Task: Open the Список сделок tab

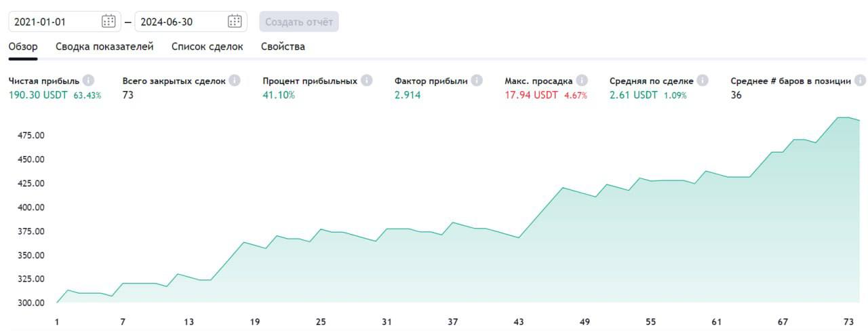Action: click(x=207, y=47)
